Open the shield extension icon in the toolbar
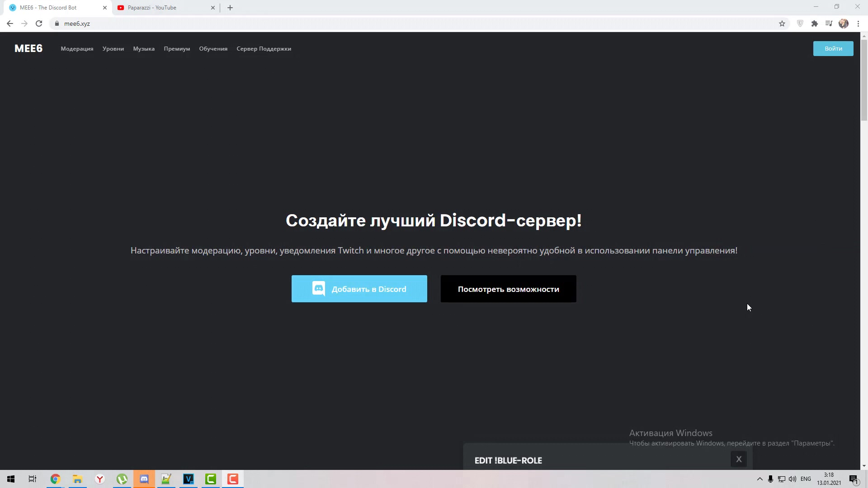 click(x=800, y=23)
